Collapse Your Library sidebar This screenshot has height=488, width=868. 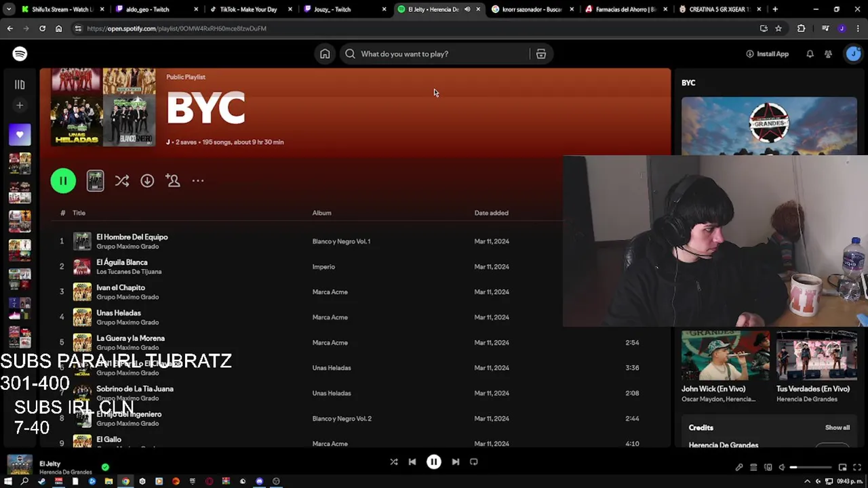tap(20, 85)
